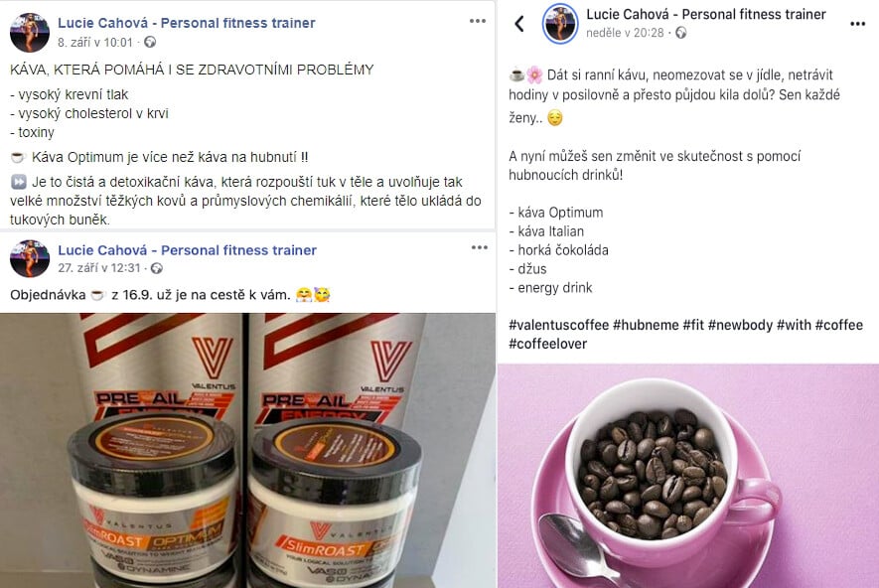Open options menu on 27. září post
The height and width of the screenshot is (588, 879).
480,247
